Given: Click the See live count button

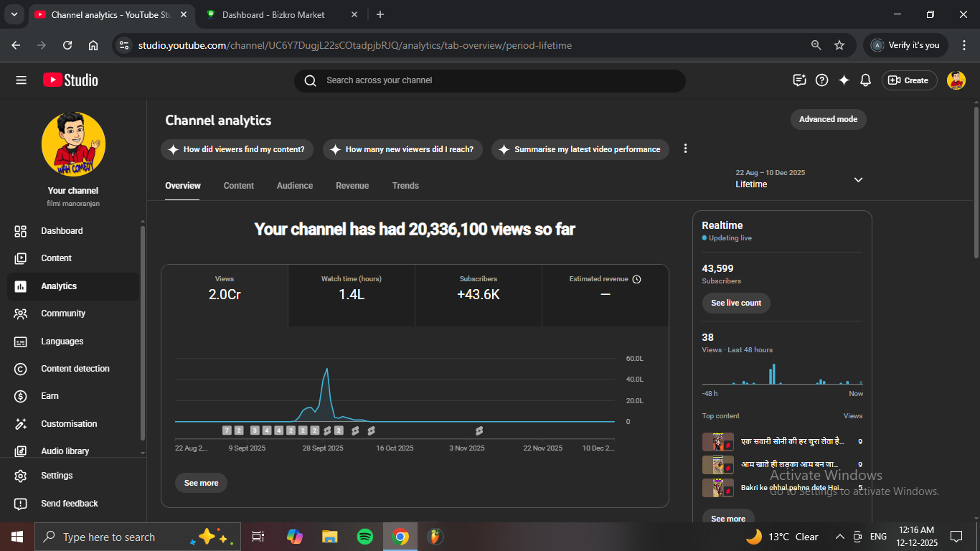Looking at the screenshot, I should click(x=736, y=303).
